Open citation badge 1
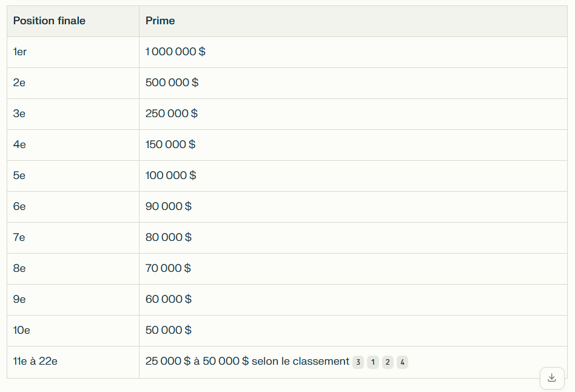 tap(372, 362)
